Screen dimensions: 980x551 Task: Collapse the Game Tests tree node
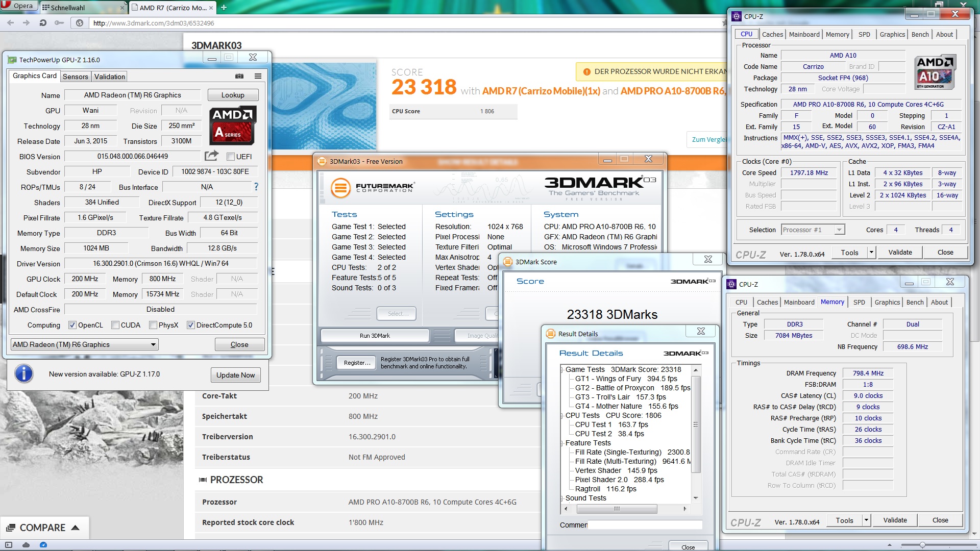[562, 370]
